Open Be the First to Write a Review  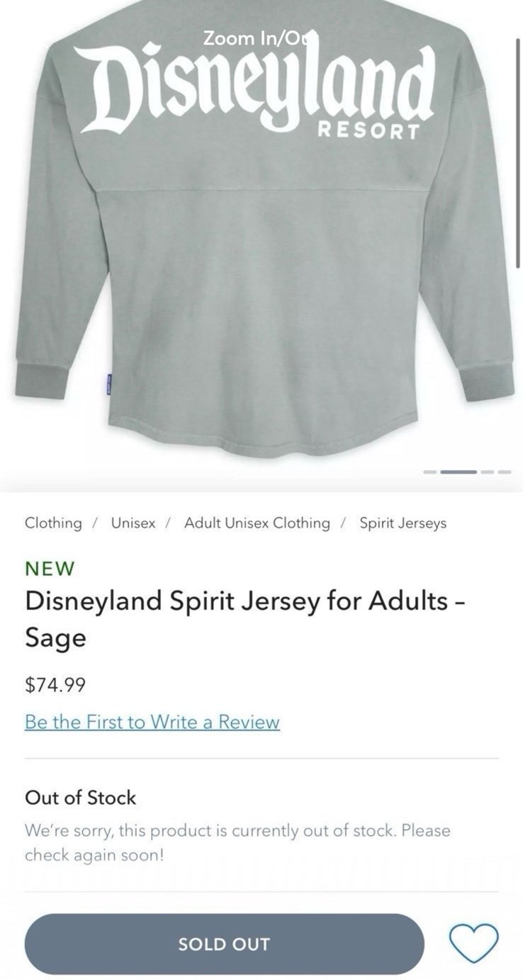152,722
